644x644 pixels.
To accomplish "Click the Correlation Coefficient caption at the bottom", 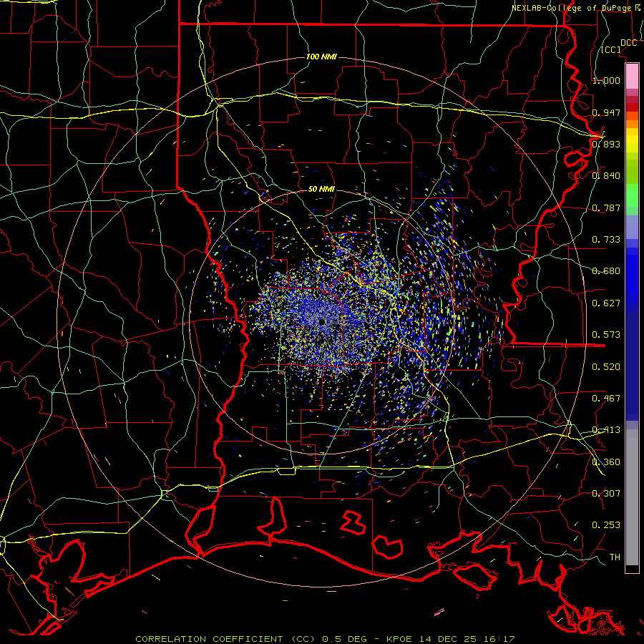I will 325,639.
